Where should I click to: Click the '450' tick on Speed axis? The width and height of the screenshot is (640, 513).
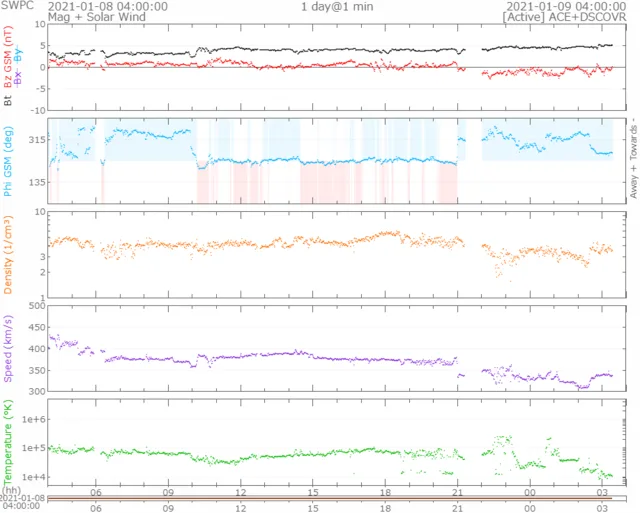[36, 327]
